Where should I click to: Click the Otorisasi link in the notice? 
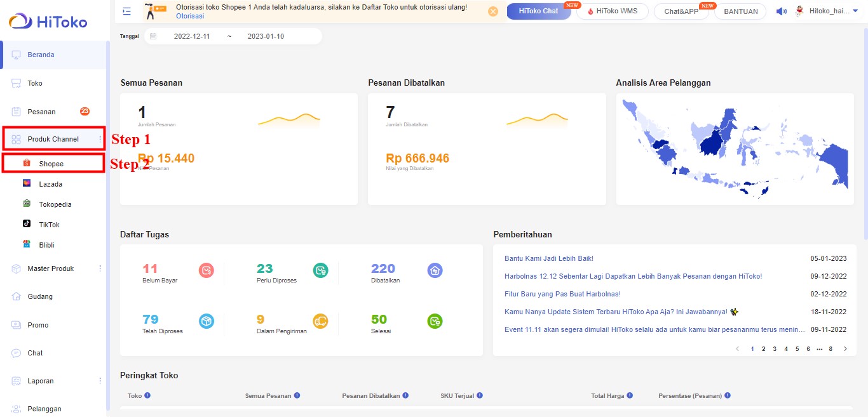(190, 16)
